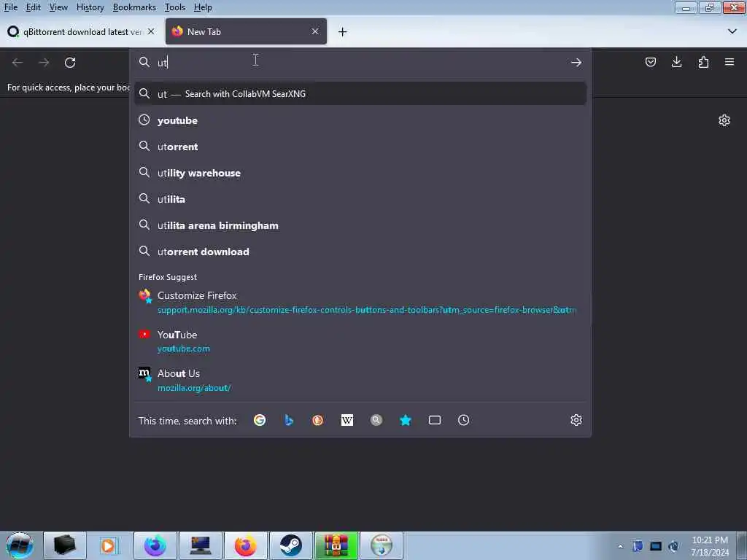
Task: Search in Bookmarks using star icon
Action: point(406,420)
